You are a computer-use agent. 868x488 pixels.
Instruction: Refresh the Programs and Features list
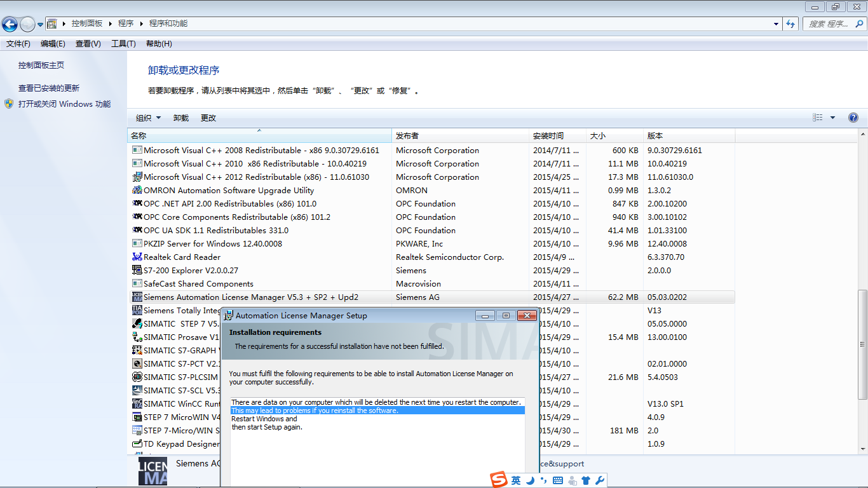click(790, 24)
